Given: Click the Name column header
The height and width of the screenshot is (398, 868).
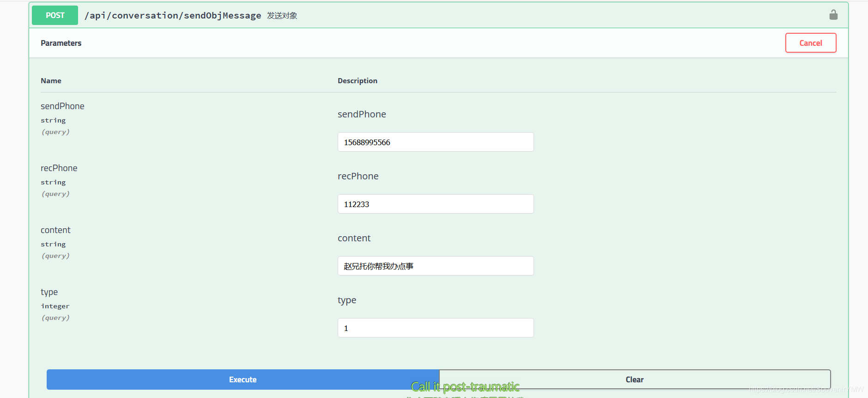Looking at the screenshot, I should (x=51, y=80).
